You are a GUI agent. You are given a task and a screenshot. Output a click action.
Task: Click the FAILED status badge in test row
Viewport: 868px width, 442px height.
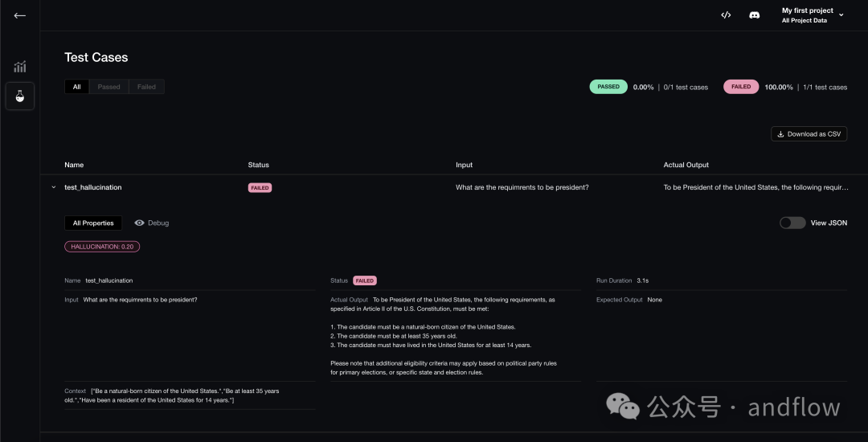coord(260,187)
